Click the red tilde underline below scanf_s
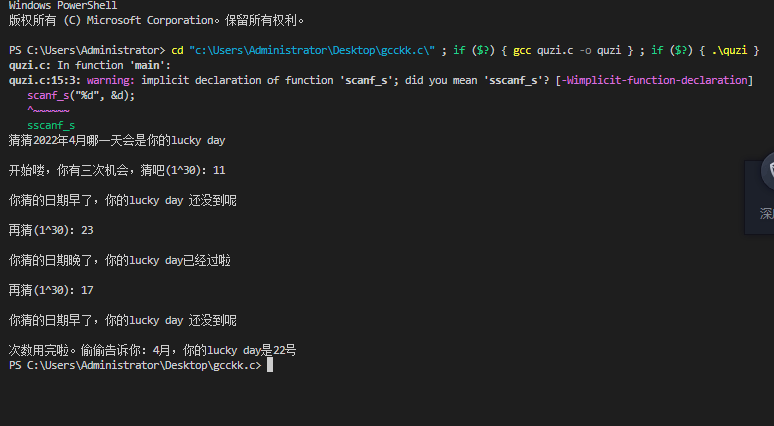 point(48,110)
